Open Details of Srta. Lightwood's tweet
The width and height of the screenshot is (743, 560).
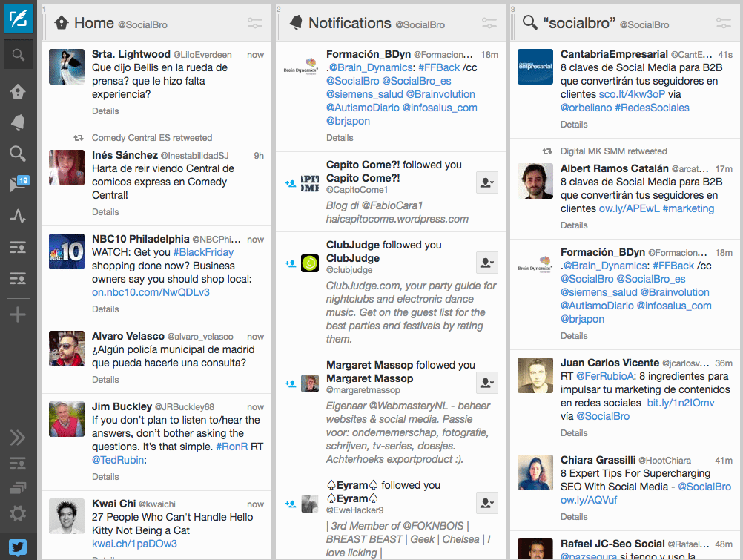coord(105,111)
